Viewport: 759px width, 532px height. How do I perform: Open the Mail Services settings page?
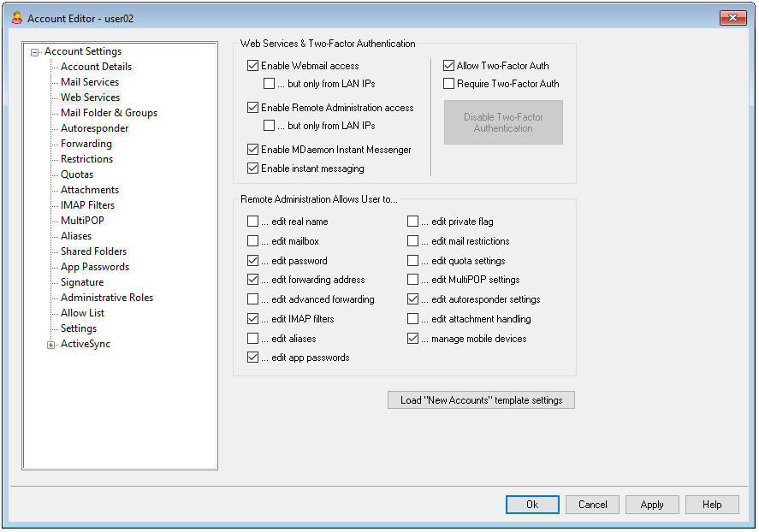pos(90,82)
